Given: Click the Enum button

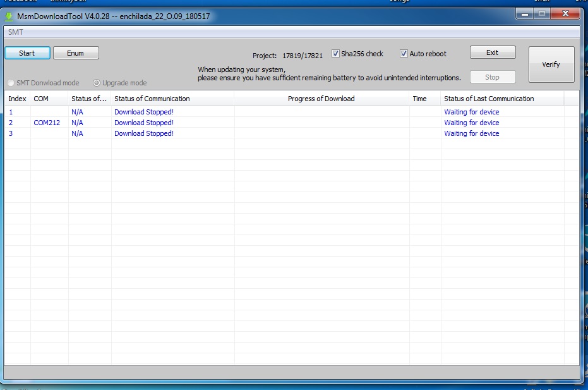Looking at the screenshot, I should (76, 53).
